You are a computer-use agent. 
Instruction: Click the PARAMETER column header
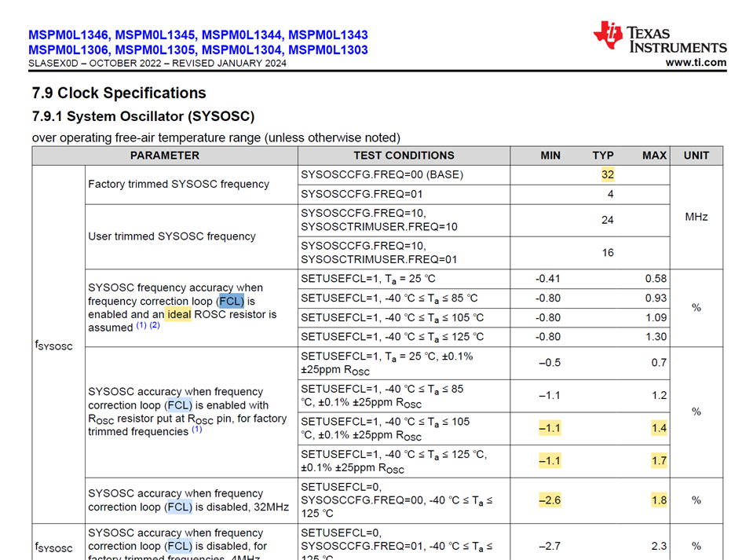(x=165, y=156)
